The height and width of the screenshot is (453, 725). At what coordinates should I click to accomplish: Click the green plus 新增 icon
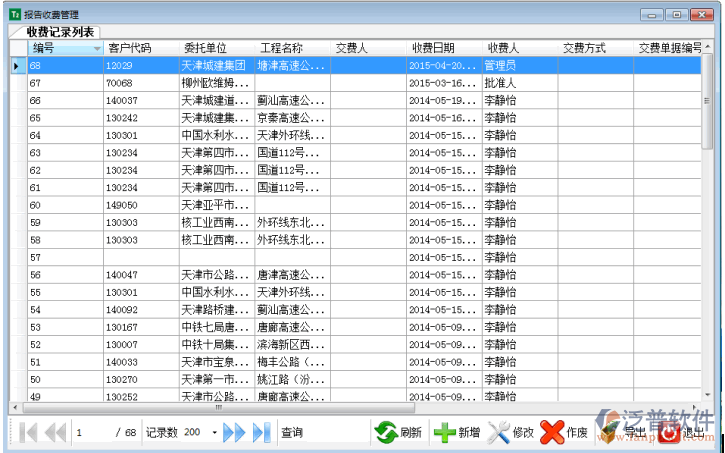coord(445,433)
